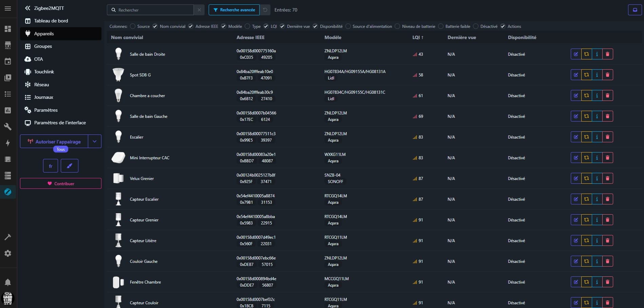Open the Groupes menu item
644x308 pixels.
(x=43, y=46)
